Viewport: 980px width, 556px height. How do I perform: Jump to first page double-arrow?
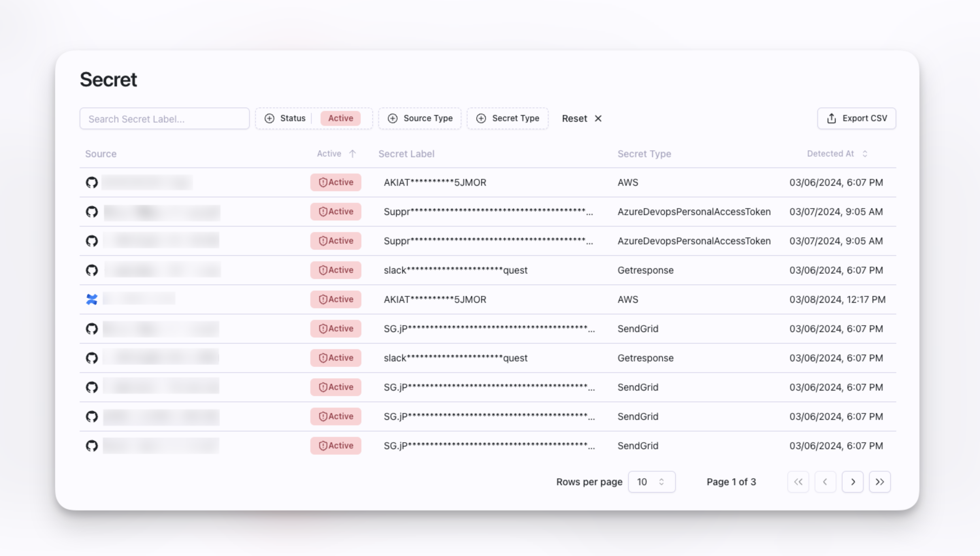click(798, 482)
